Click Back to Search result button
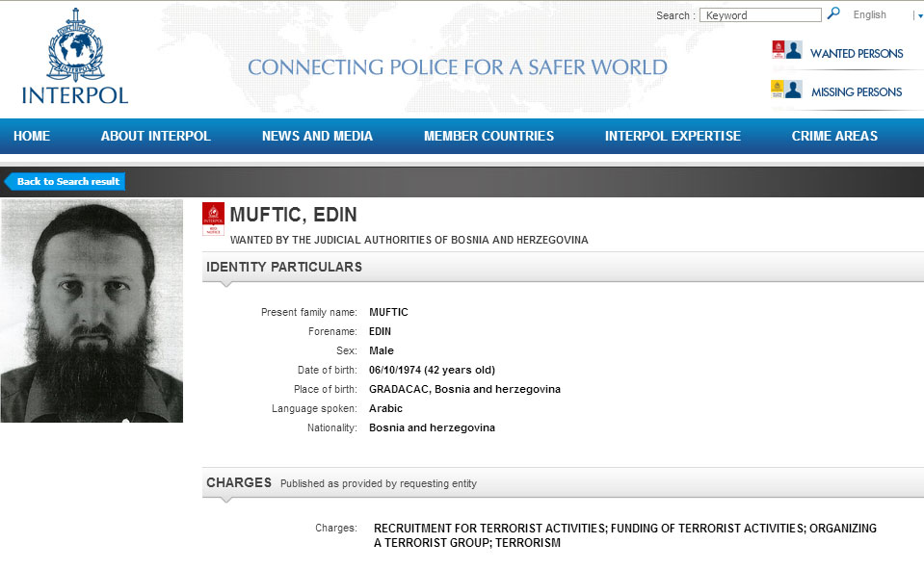This screenshot has width=924, height=569. coord(66,181)
